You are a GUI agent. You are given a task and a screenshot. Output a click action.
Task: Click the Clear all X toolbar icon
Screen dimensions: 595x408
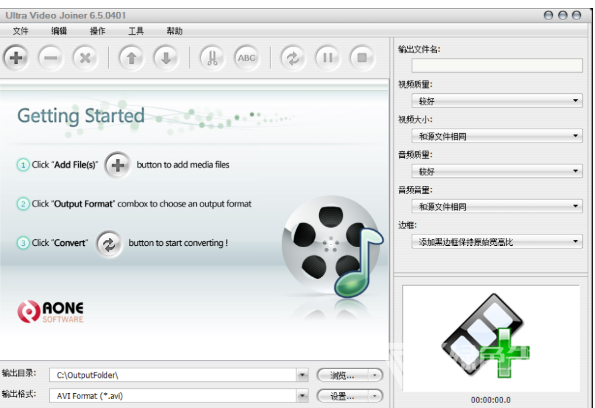85,58
